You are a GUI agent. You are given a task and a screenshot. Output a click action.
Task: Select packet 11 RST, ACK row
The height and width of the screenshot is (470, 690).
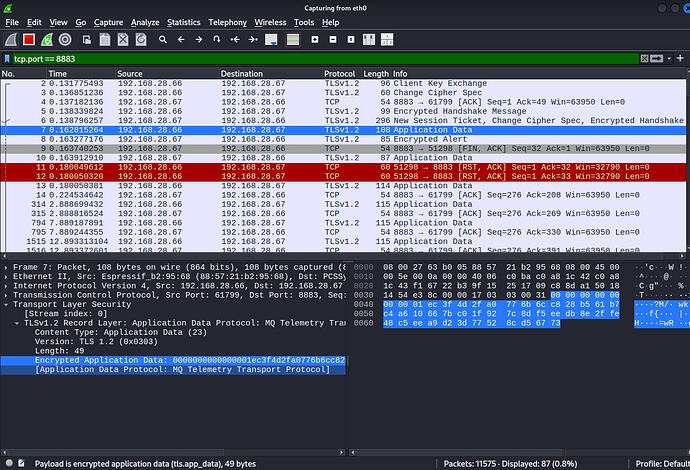point(343,167)
